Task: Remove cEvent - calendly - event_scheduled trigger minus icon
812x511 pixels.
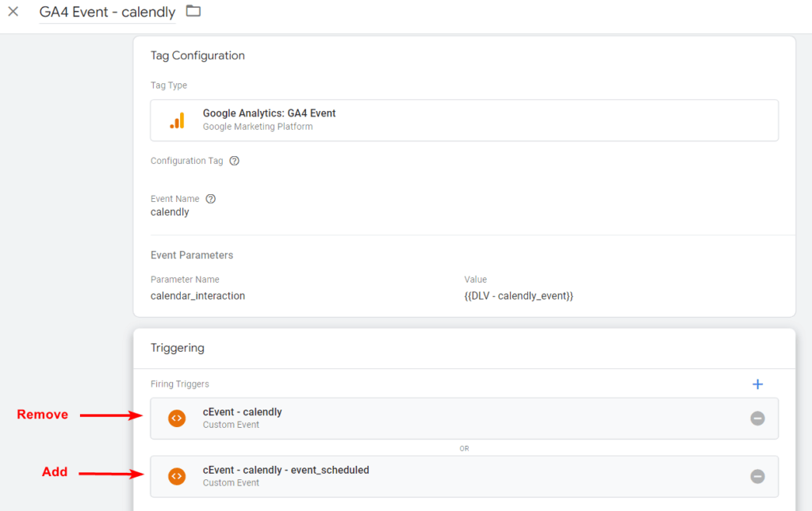Action: (x=757, y=476)
